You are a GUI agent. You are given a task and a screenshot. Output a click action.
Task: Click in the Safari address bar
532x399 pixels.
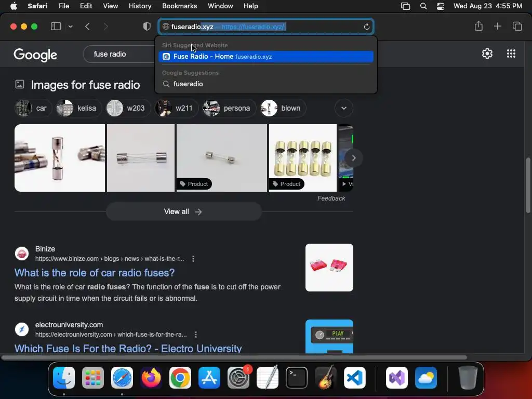(x=266, y=26)
